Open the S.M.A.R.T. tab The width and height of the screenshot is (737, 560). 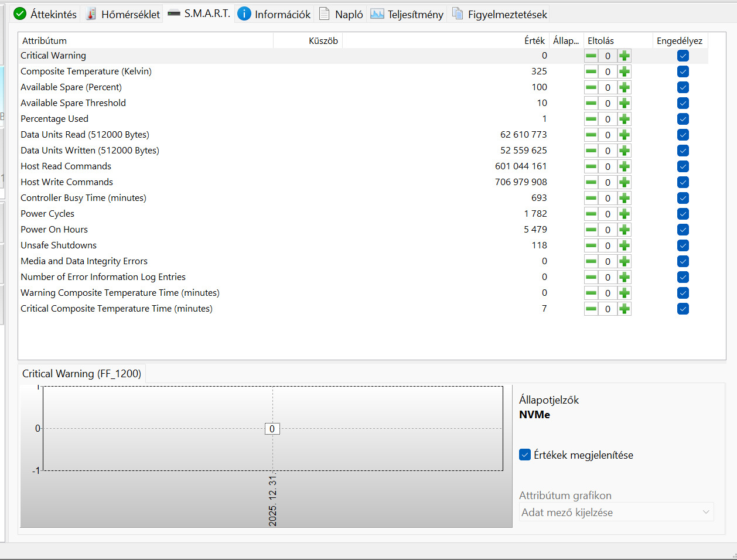[199, 13]
